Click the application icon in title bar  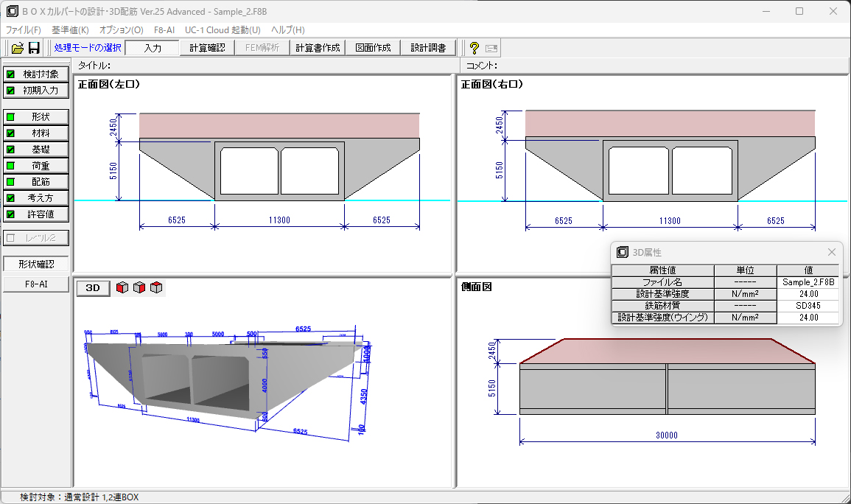click(x=12, y=11)
